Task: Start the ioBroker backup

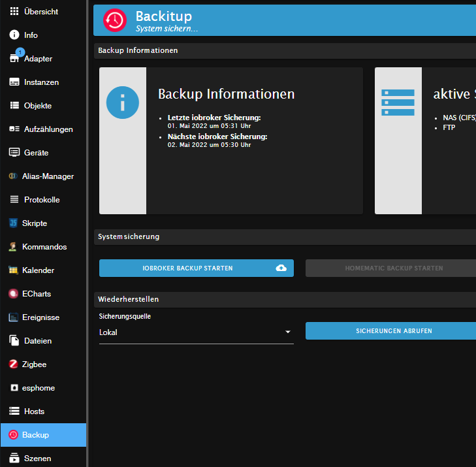Action: pos(196,268)
